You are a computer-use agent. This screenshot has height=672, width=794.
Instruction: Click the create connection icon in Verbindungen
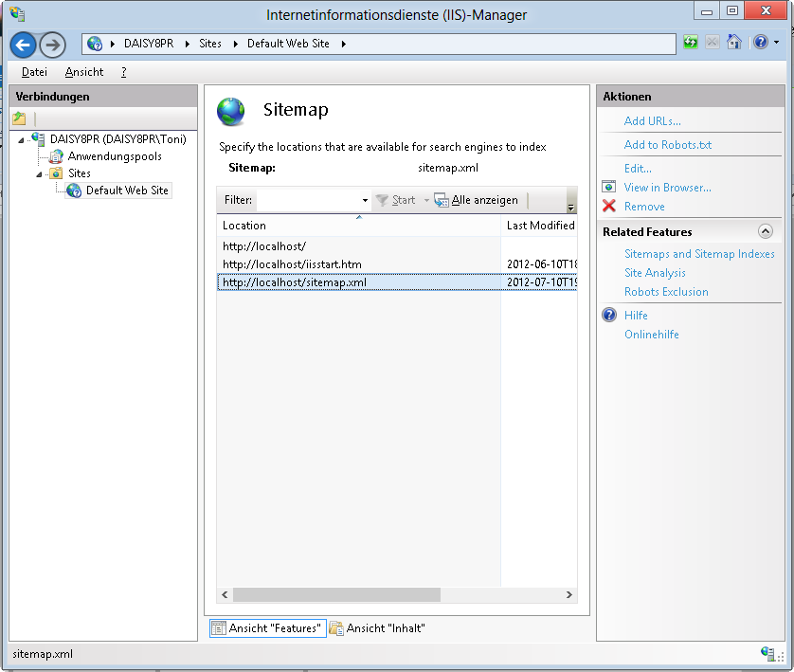(19, 118)
